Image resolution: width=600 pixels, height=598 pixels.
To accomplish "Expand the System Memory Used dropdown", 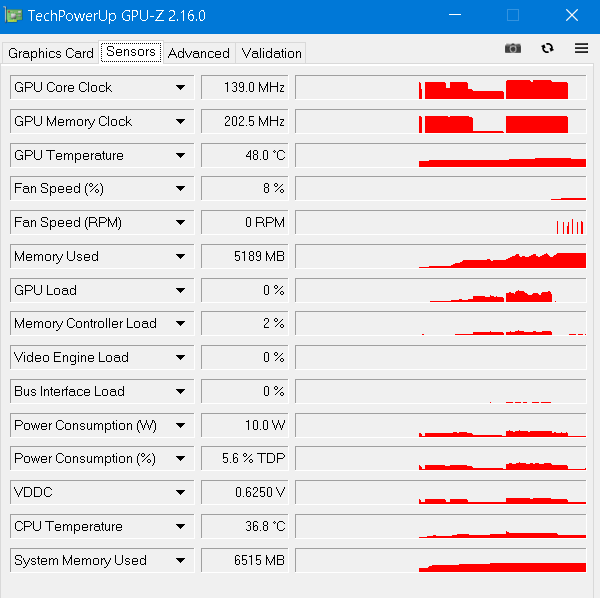I will (x=180, y=561).
